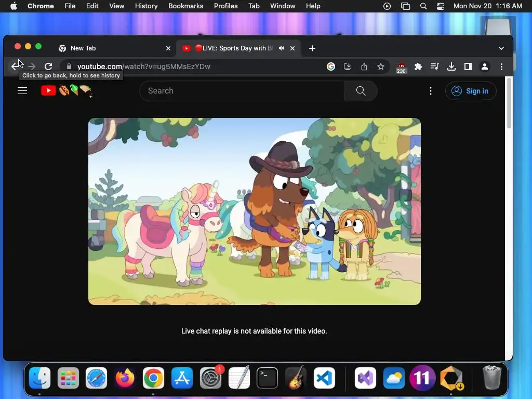The height and width of the screenshot is (399, 532).
Task: Click the menu bar Now Playing icon
Action: click(x=387, y=6)
